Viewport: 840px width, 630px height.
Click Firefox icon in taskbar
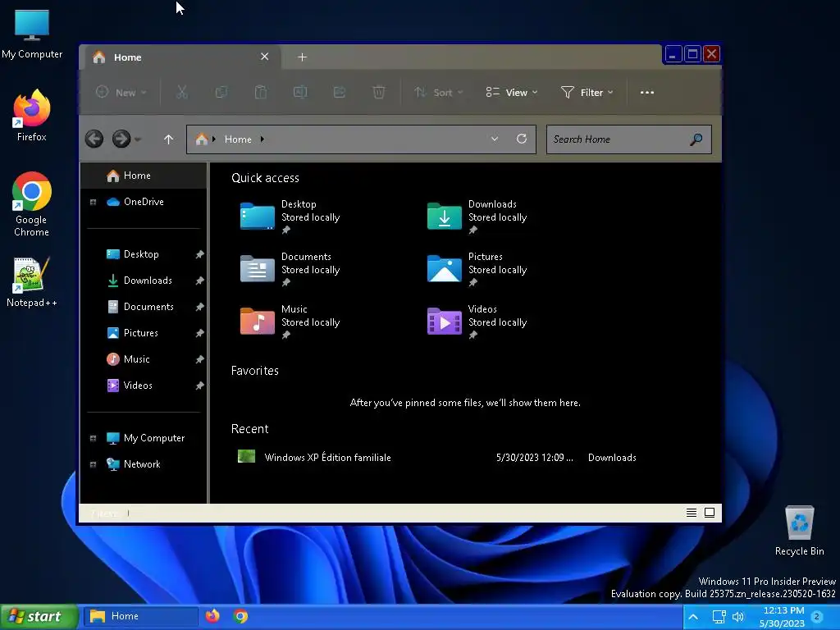[212, 616]
